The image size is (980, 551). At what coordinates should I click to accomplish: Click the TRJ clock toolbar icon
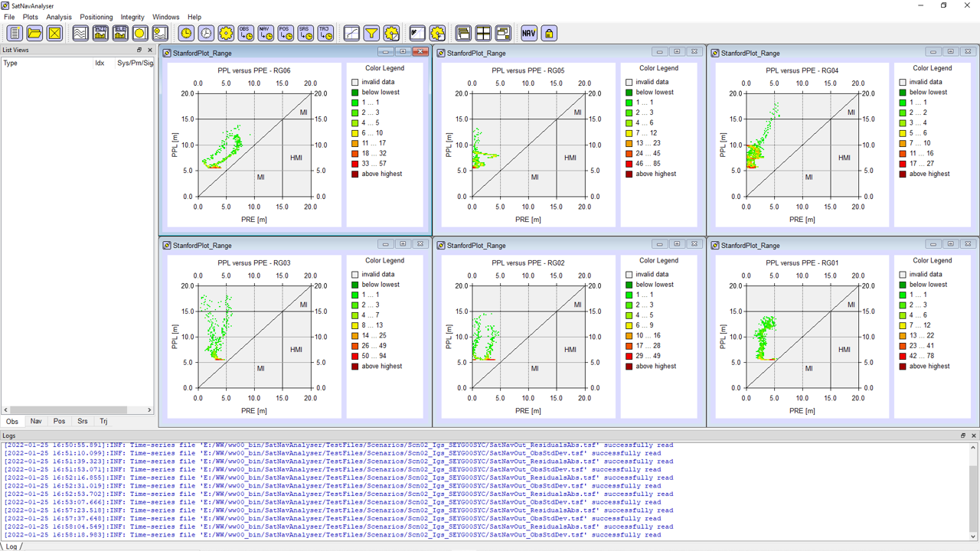click(325, 33)
